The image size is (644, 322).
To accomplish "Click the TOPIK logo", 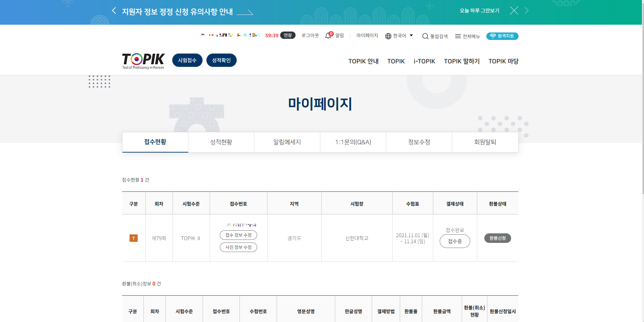I will tap(143, 61).
